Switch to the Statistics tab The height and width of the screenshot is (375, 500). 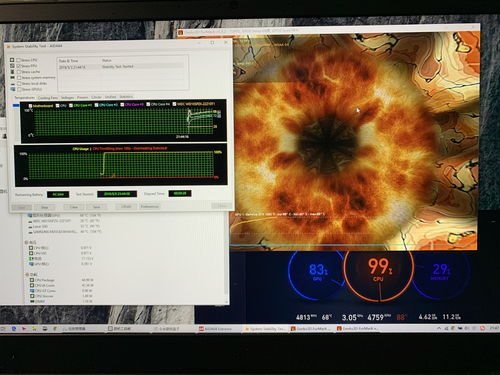point(126,97)
